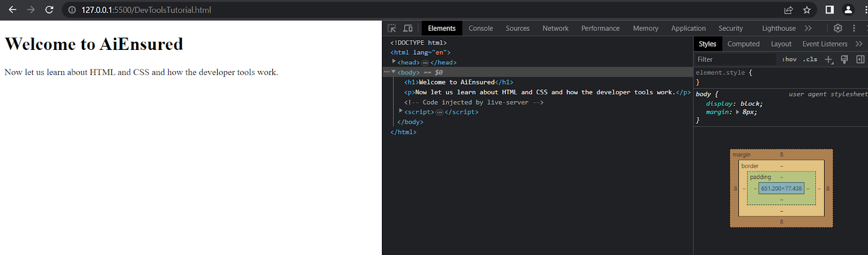Toggle the browser side panel icon

[x=829, y=10]
